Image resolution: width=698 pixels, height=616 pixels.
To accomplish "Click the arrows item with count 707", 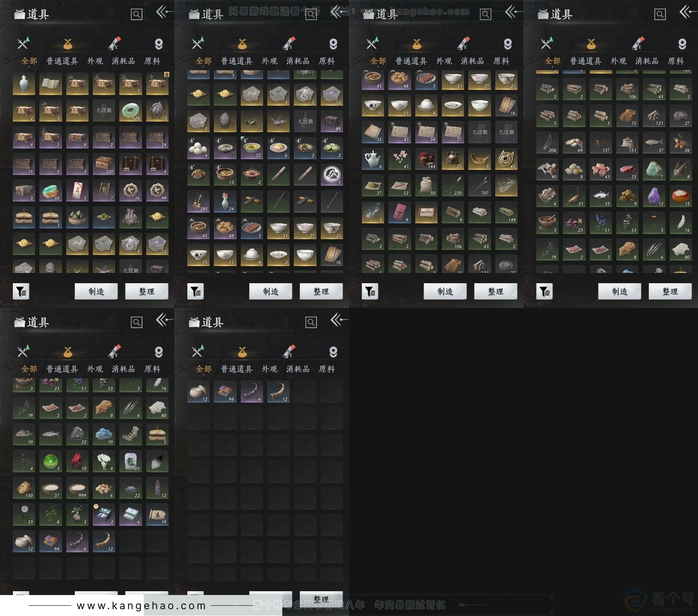I will (x=479, y=185).
